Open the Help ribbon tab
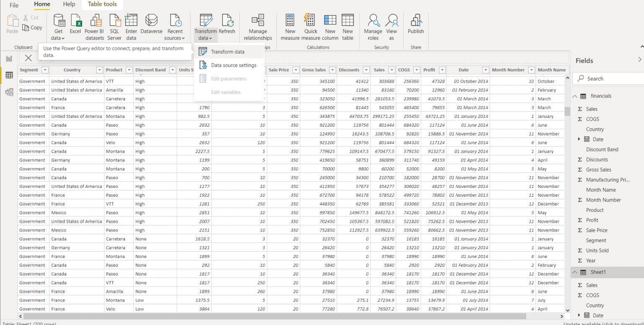Viewport: 644px width, 325px height. click(x=69, y=4)
